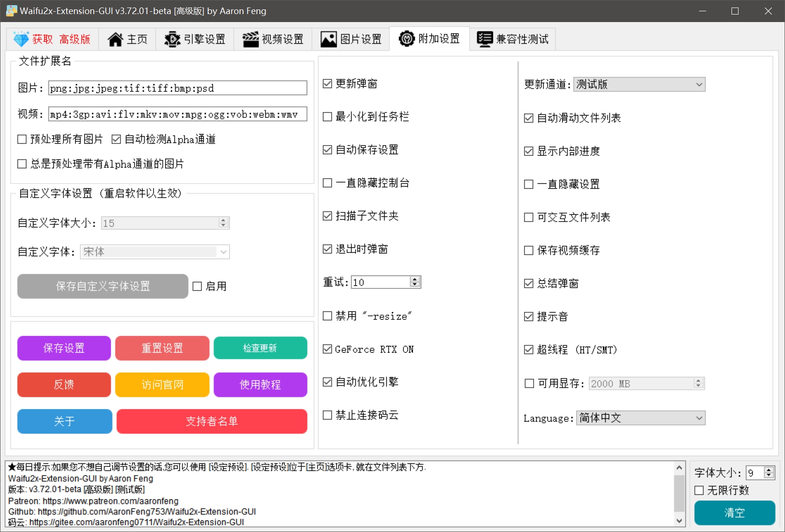Screen dimensions: 785x532
Task: Enable 预处理所有图片 checkbox
Action: [x=60, y=139]
